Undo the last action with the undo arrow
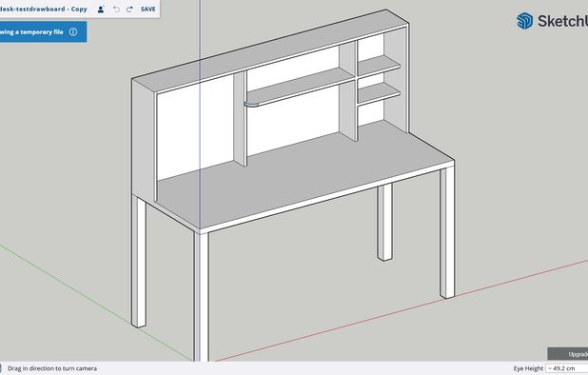Viewport: 588px width, 375px height. click(116, 9)
